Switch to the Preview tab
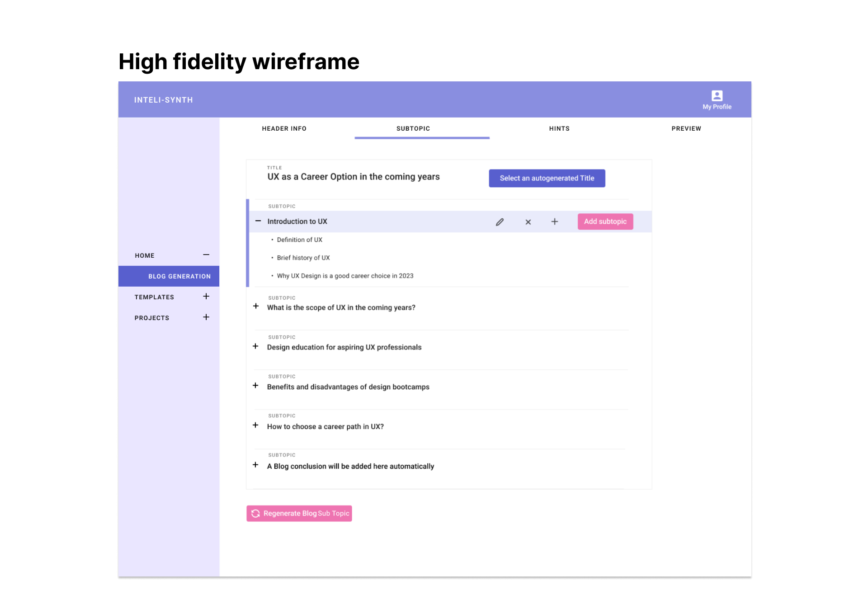The height and width of the screenshot is (590, 868). point(686,128)
